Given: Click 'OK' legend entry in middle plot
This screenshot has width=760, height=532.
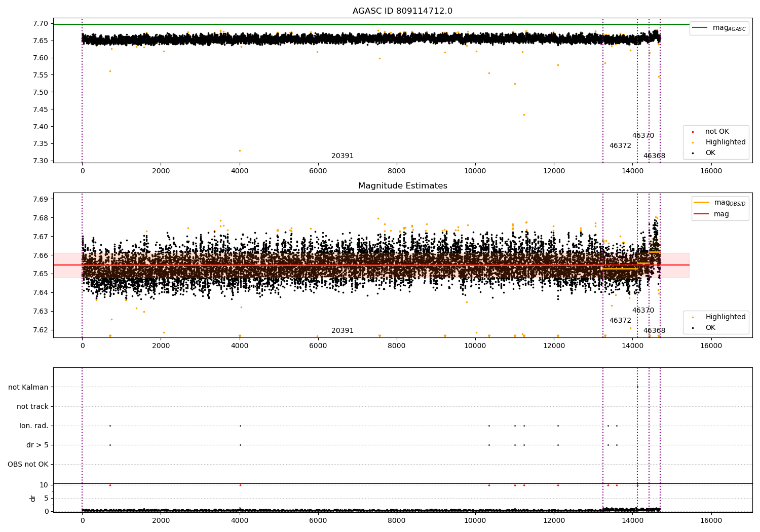Looking at the screenshot, I should tap(710, 328).
